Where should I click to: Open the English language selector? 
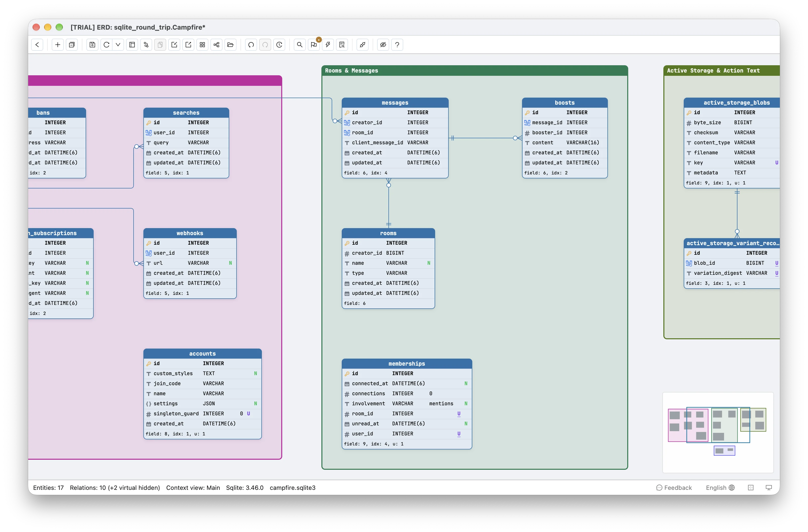720,488
